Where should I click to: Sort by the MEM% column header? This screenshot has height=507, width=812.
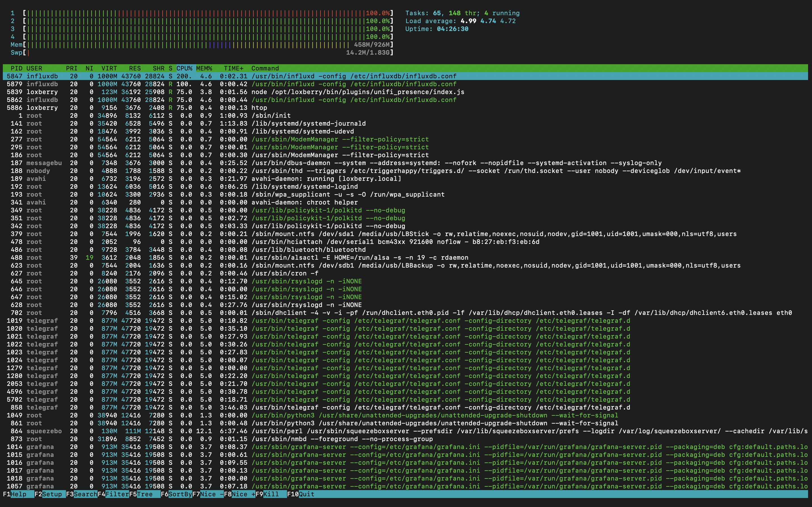[x=204, y=68]
